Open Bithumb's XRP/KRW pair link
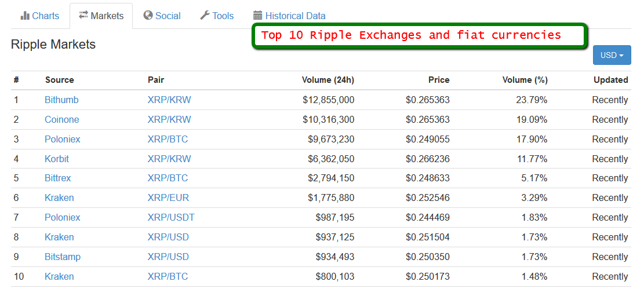644x289 pixels. 169,100
